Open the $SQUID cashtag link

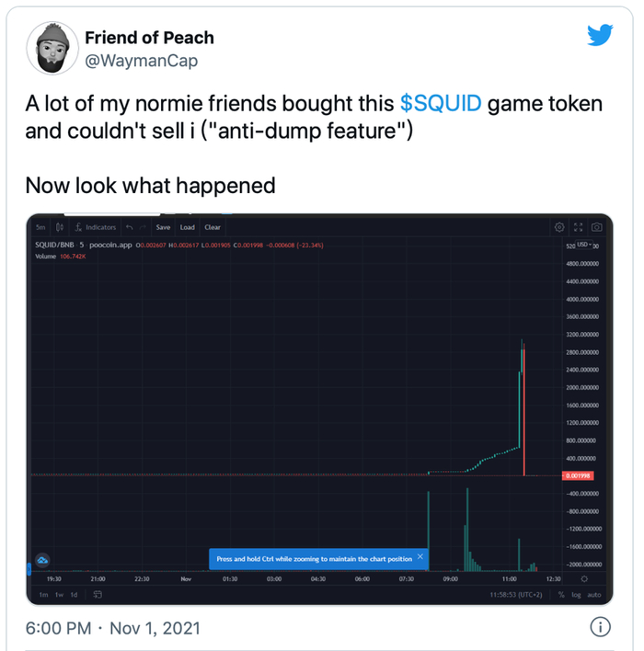(441, 102)
